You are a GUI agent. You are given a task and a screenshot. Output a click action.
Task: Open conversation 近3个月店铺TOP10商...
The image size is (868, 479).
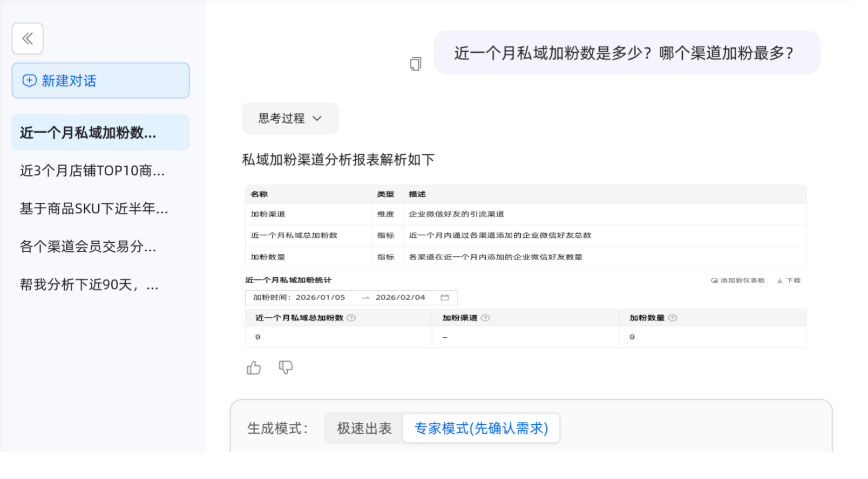point(92,171)
